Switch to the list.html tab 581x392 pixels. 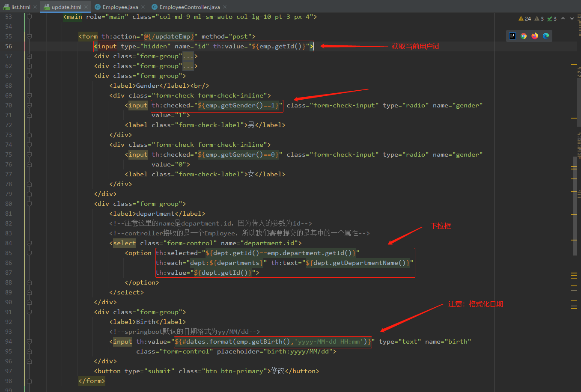coord(21,7)
